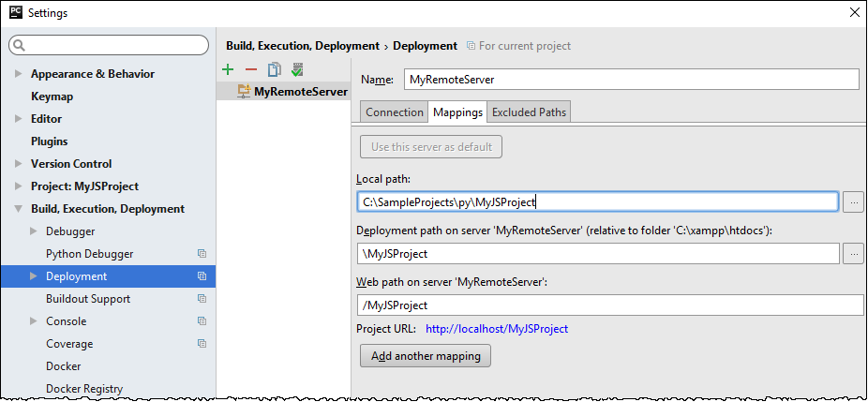
Task: Select Coverage settings item
Action: (x=69, y=343)
